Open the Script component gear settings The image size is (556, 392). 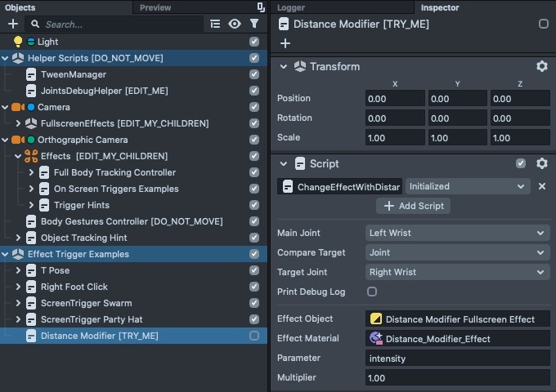[541, 163]
